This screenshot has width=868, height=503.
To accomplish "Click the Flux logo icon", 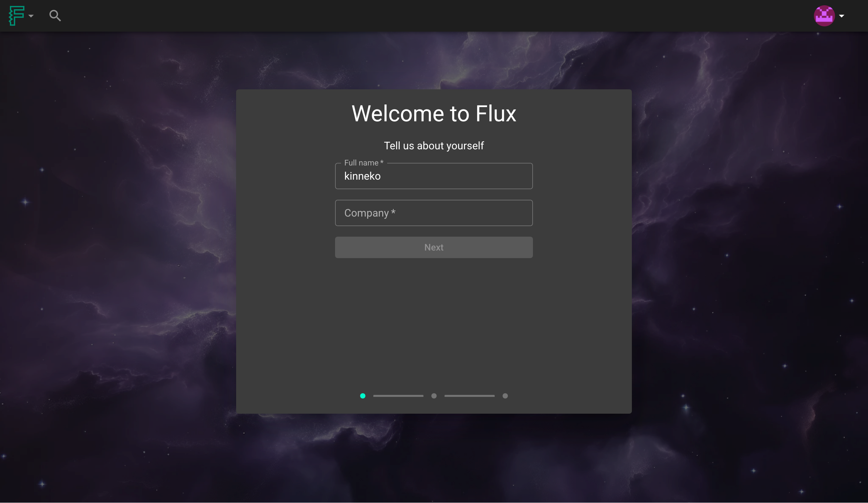I will 16,16.
